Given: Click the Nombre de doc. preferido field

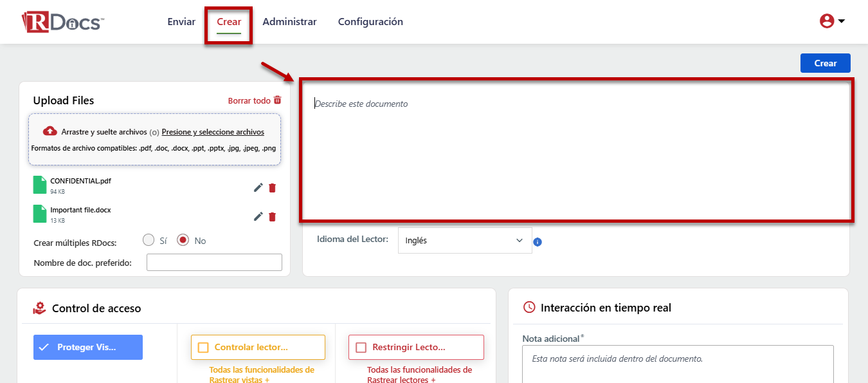Looking at the screenshot, I should 214,262.
